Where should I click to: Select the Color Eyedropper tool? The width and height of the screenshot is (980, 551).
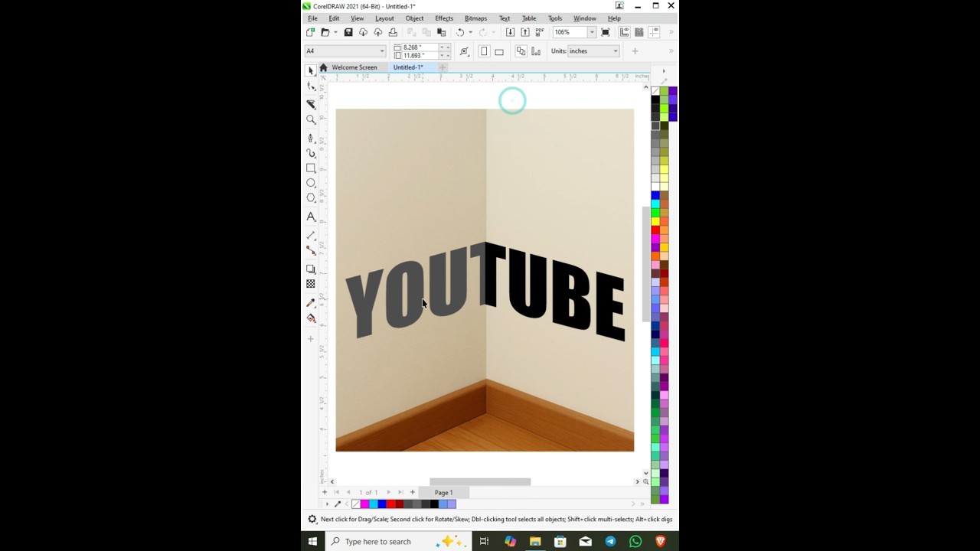(x=311, y=303)
